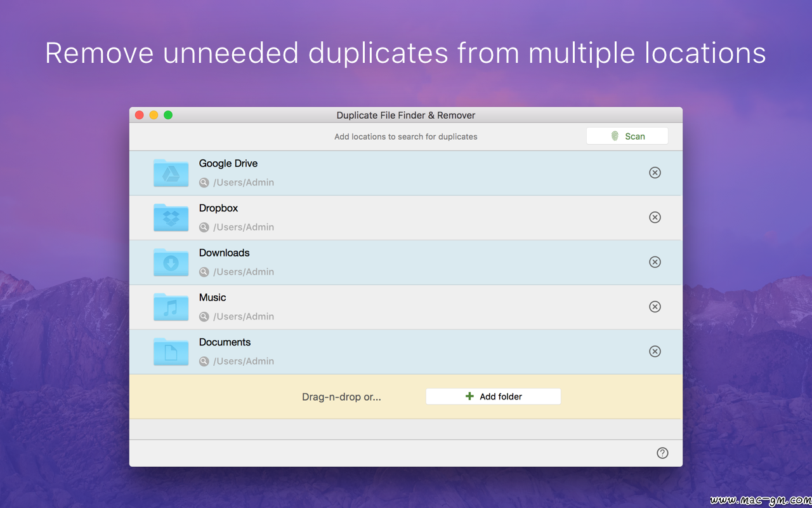Click the /Users/Admin path under Downloads
The width and height of the screenshot is (812, 508).
(244, 272)
